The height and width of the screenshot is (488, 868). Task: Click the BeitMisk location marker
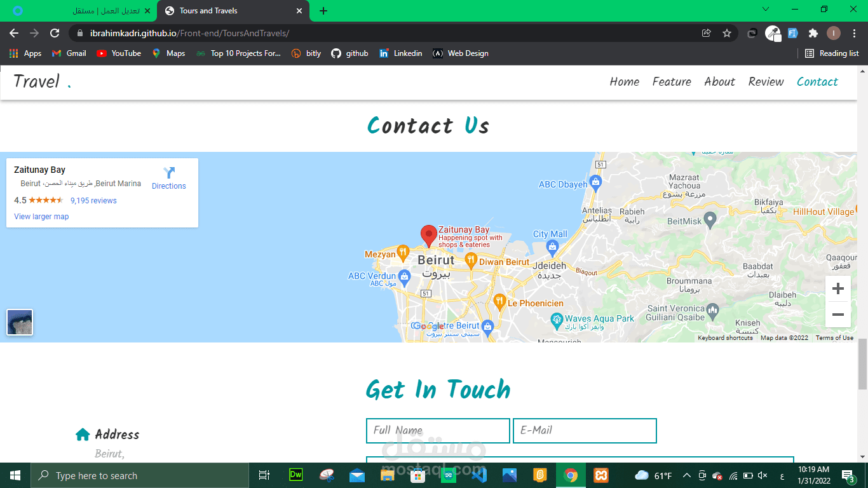710,220
